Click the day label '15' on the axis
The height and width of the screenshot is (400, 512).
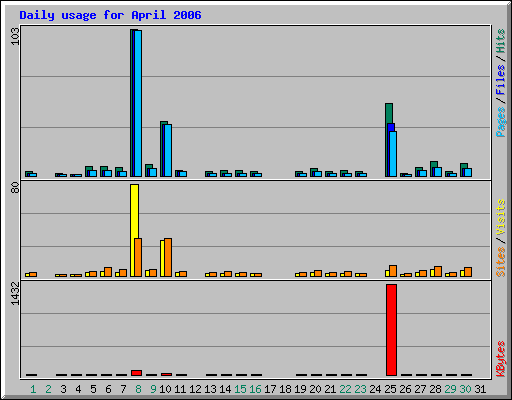click(240, 389)
